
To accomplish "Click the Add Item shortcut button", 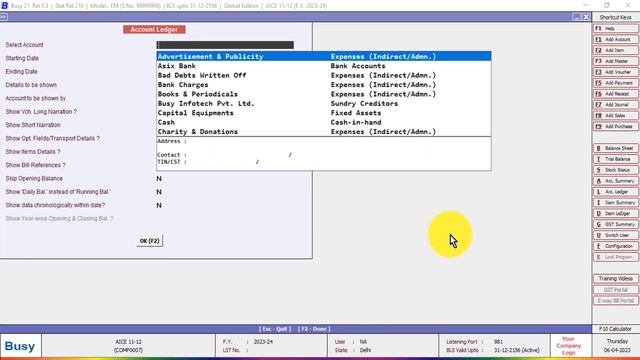I will 616,50.
